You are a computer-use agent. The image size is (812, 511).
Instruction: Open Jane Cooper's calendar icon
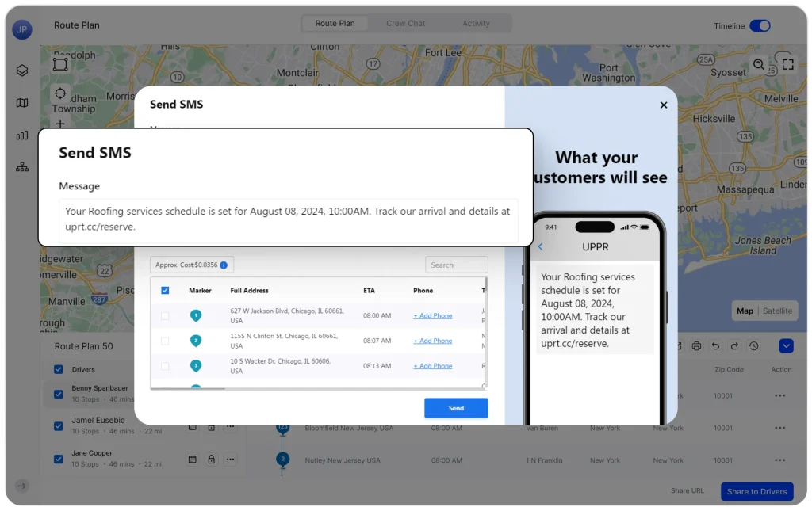tap(192, 460)
